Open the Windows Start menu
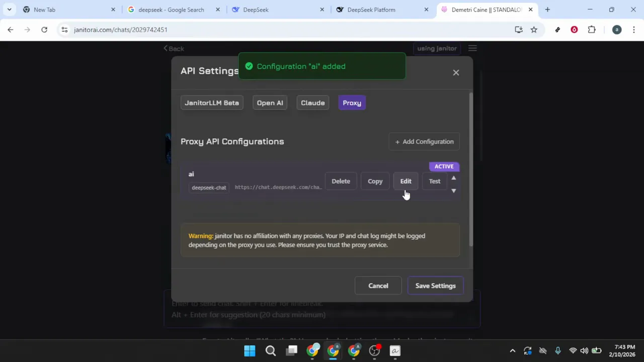The height and width of the screenshot is (362, 644). click(x=250, y=351)
